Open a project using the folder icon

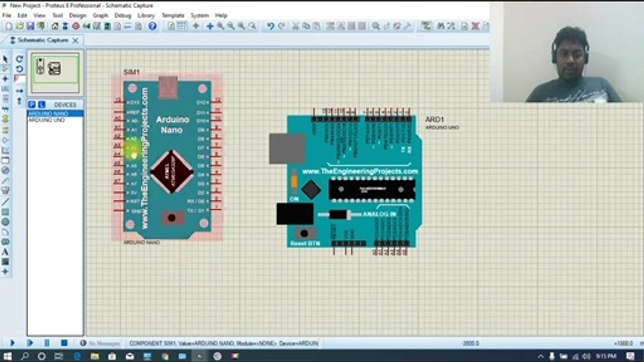[x=20, y=26]
